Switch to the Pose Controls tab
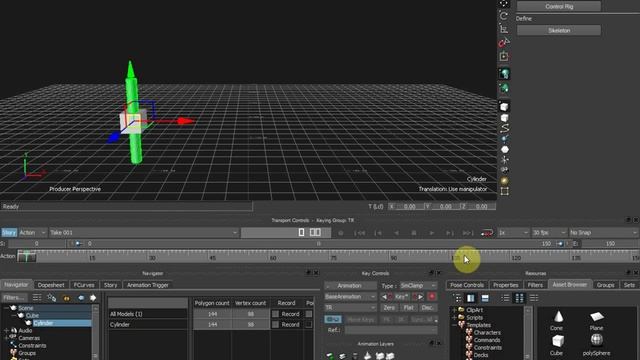640x360 pixels. click(467, 285)
